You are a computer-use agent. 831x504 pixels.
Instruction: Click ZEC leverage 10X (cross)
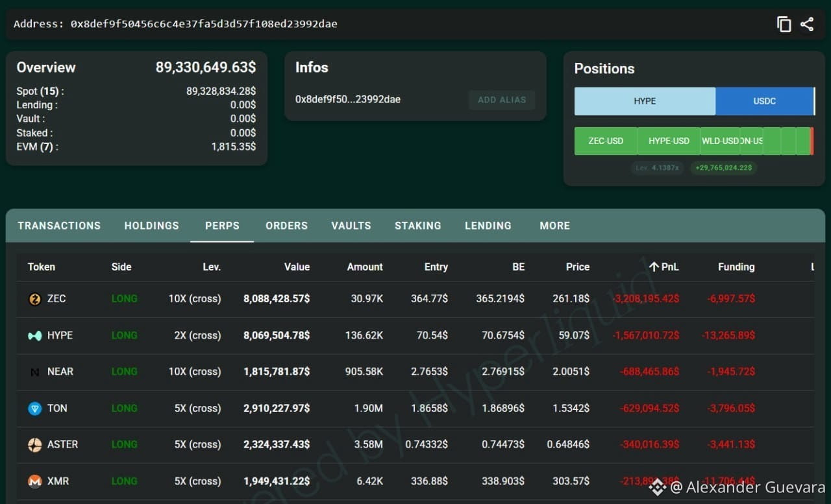pos(195,299)
